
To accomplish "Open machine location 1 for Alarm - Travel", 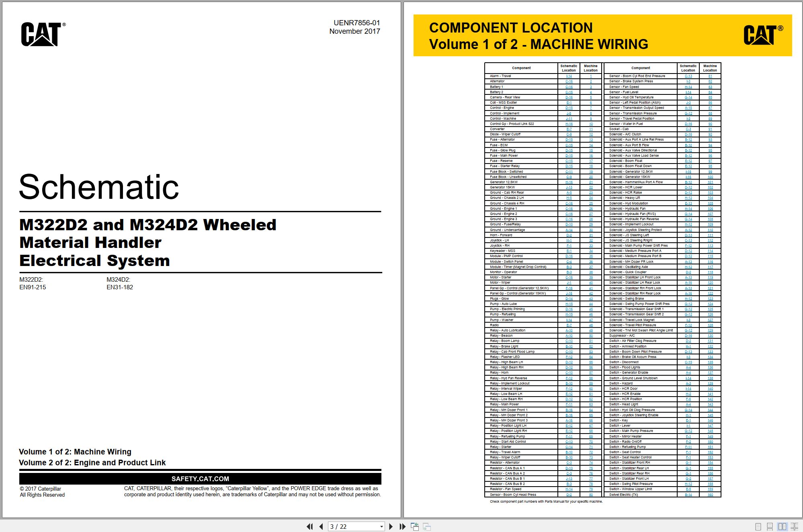I will point(590,76).
